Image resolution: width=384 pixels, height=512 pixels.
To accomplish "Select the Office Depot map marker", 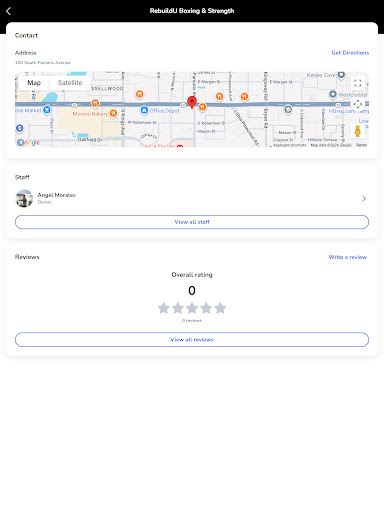I will 144,110.
